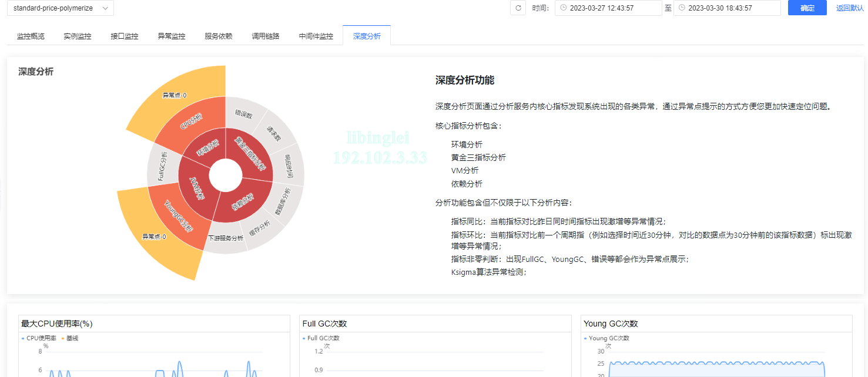Select the YoungGC分析 sunburst segment
The height and width of the screenshot is (377, 868).
177,216
